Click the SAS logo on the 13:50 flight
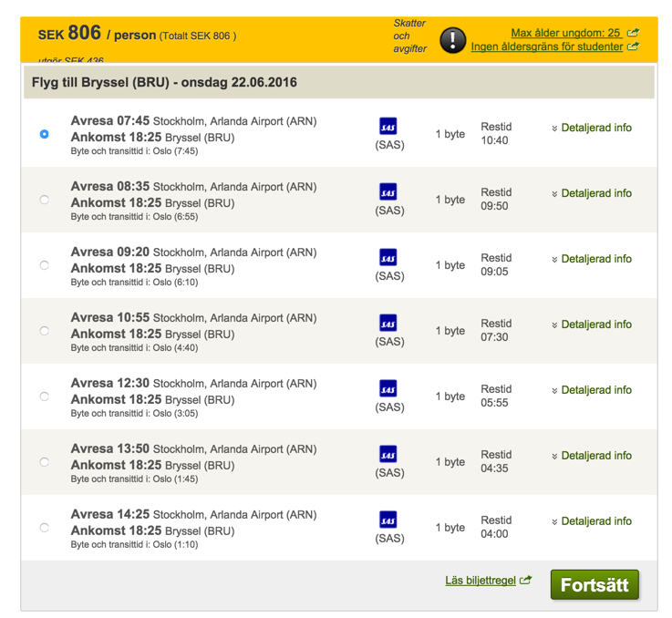Viewport: 672px width, 618px height. (388, 454)
